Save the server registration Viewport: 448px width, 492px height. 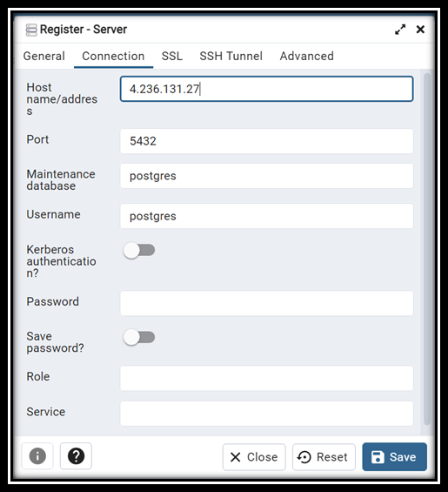point(394,457)
